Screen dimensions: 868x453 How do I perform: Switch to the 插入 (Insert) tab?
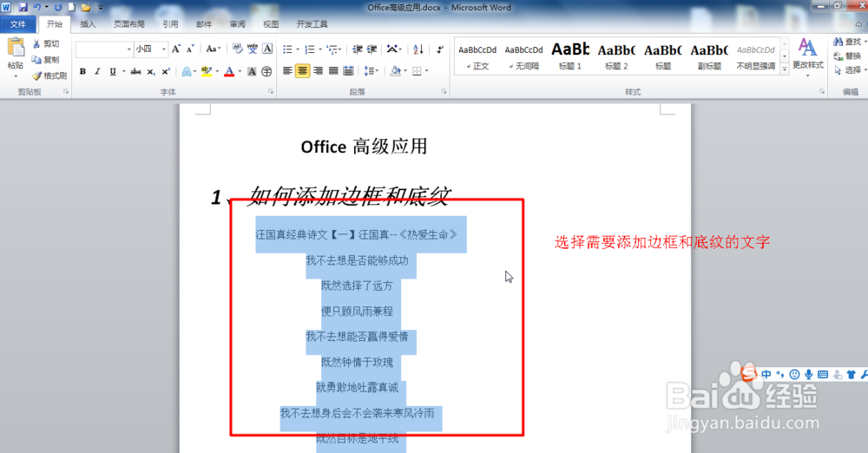click(88, 24)
